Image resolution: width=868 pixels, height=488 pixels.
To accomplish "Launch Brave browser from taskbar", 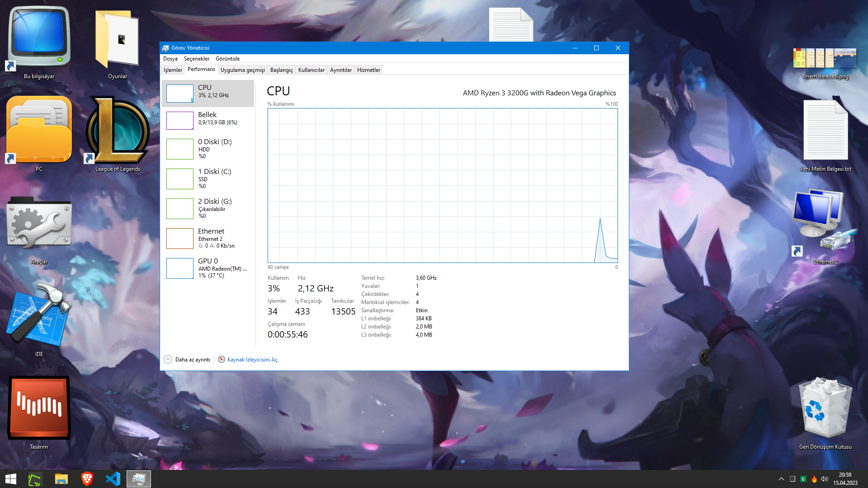I will [87, 479].
